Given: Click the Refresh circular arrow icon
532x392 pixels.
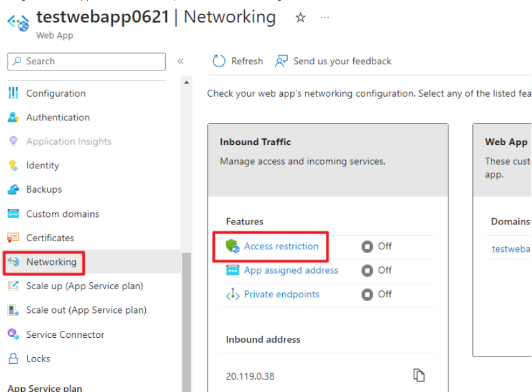Looking at the screenshot, I should 219,61.
